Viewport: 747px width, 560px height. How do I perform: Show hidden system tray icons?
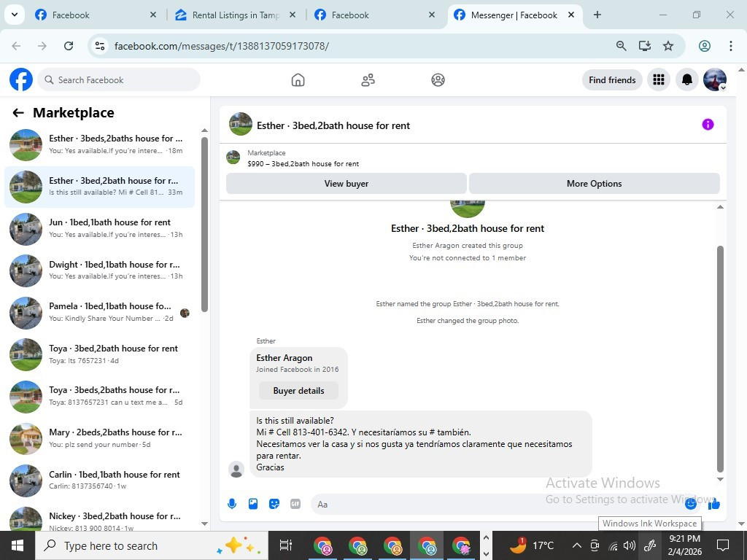(x=576, y=545)
